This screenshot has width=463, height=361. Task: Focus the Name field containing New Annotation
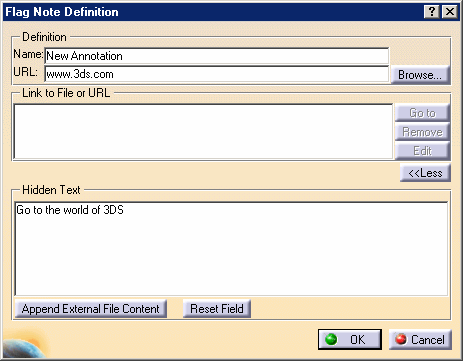click(217, 56)
